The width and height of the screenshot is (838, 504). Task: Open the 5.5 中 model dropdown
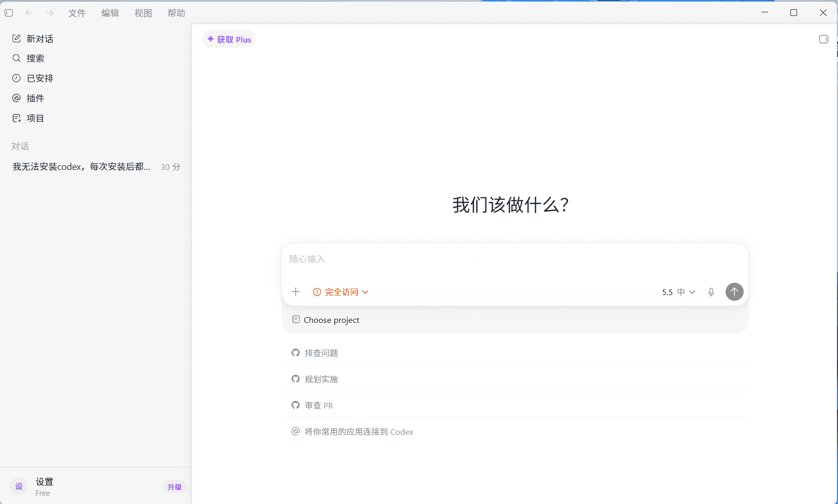pos(678,292)
